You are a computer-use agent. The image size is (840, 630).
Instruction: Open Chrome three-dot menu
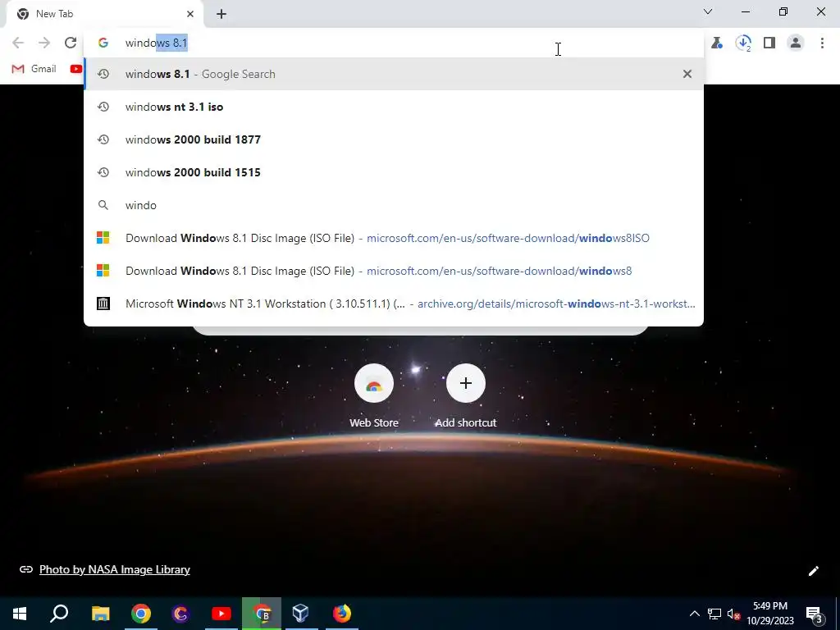click(822, 43)
